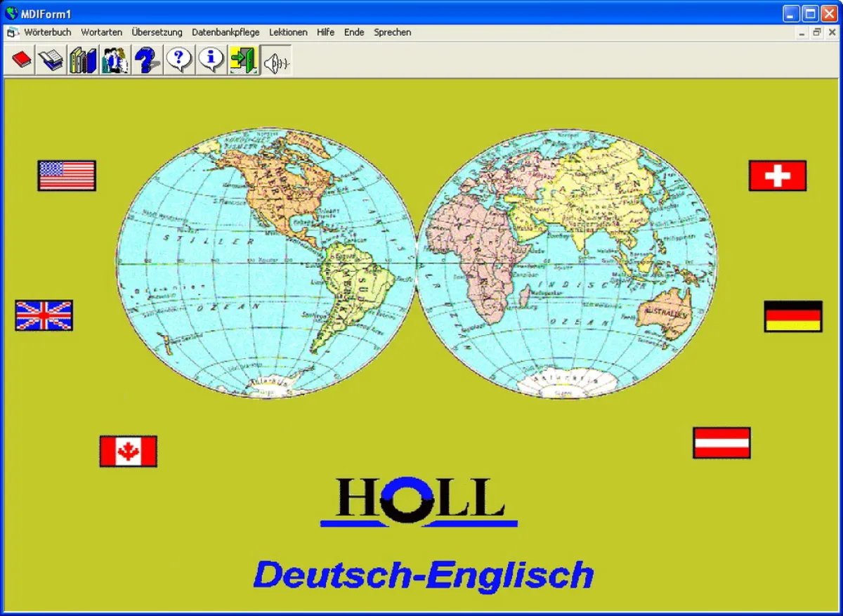This screenshot has width=843, height=616.
Task: Select the United Kingdom flag
Action: tap(44, 315)
